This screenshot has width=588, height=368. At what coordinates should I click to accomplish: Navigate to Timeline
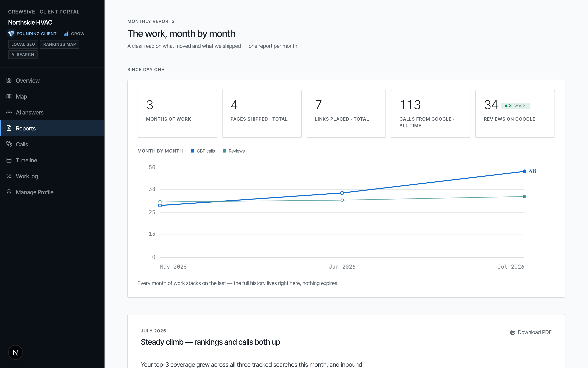pyautogui.click(x=52, y=160)
